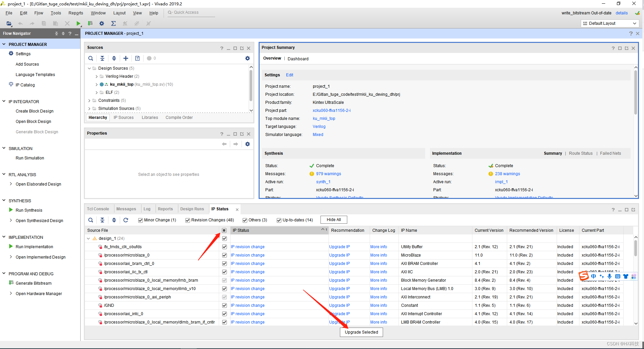
Task: Click Quick Access search field
Action: click(x=191, y=13)
